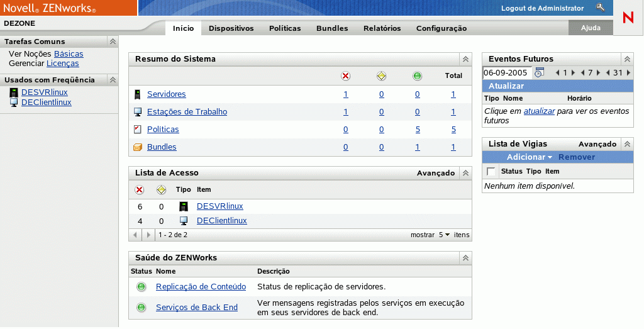Open the Configuração tab

tap(441, 28)
